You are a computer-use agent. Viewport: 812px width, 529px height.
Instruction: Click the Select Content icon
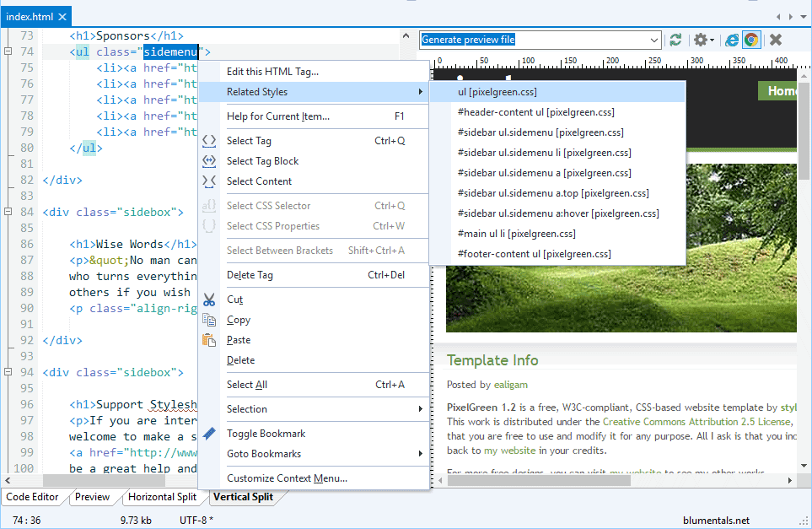pos(209,181)
